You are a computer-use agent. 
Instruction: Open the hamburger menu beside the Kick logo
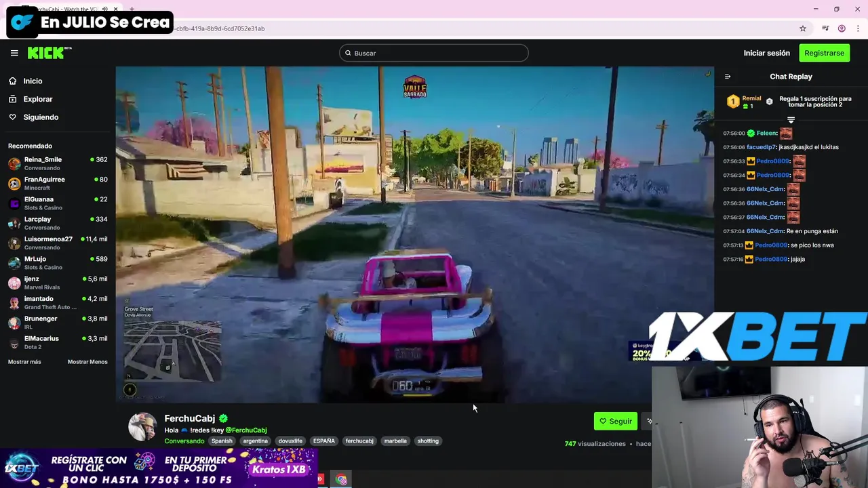pyautogui.click(x=14, y=53)
